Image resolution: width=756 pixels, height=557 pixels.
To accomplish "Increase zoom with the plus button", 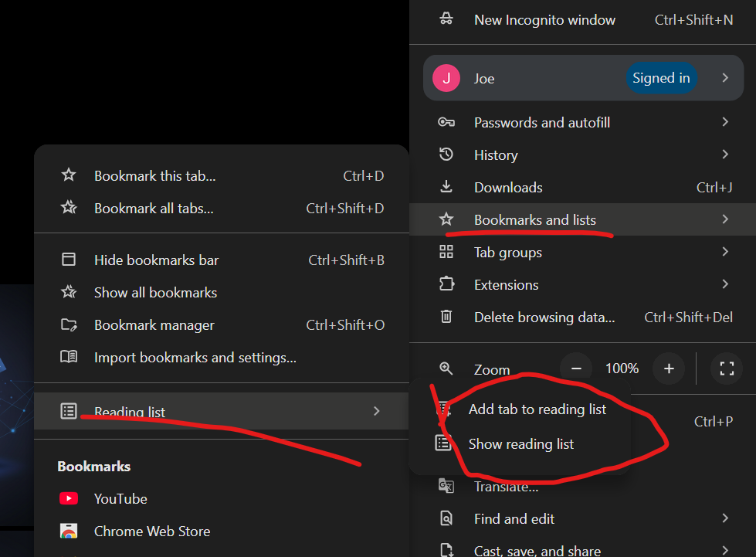I will coord(669,369).
